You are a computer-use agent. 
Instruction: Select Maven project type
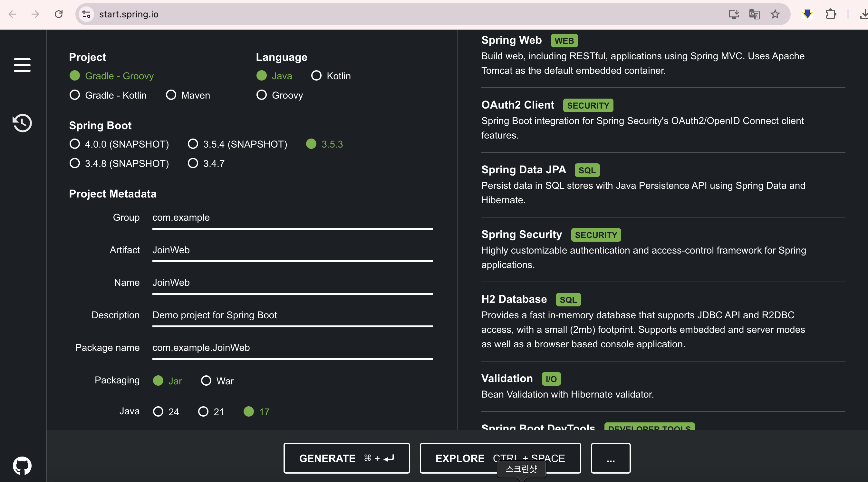171,95
